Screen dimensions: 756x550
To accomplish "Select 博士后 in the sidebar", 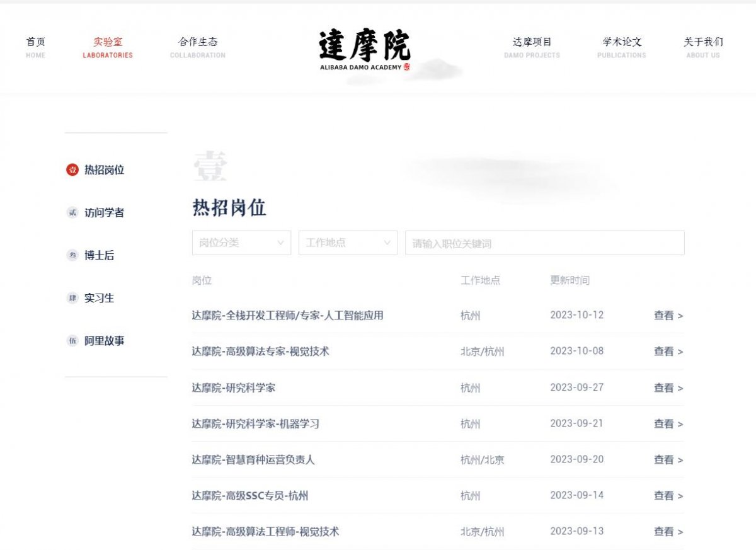I will [100, 256].
